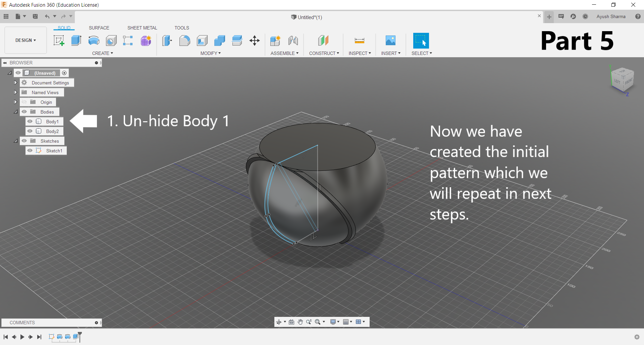
Task: Open the CONSTRUCT dropdown menu
Action: point(324,53)
